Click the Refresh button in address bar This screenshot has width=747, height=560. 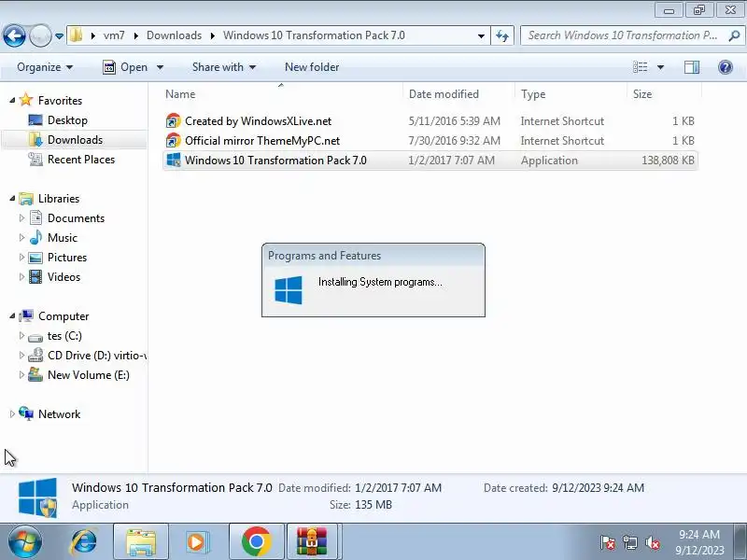coord(502,35)
